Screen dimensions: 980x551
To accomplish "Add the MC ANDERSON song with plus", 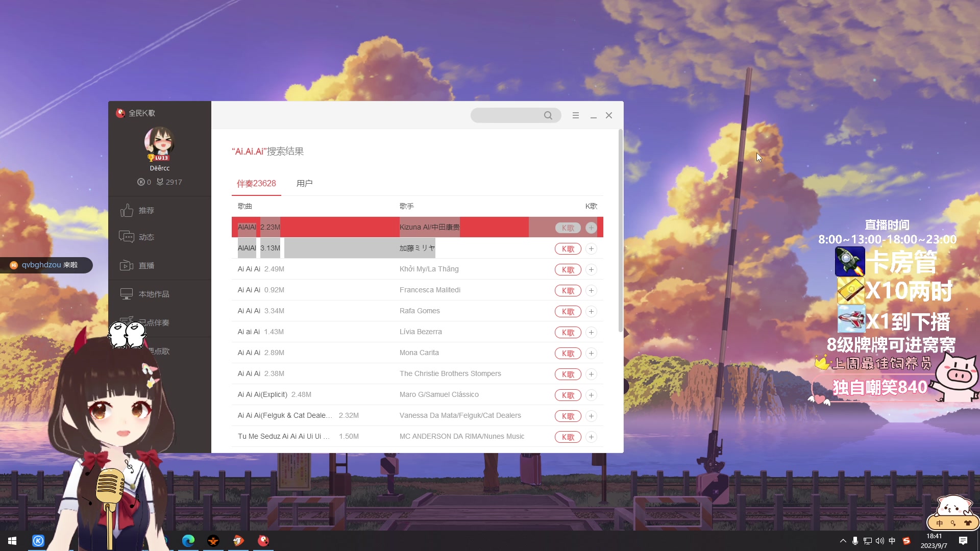I will point(591,437).
